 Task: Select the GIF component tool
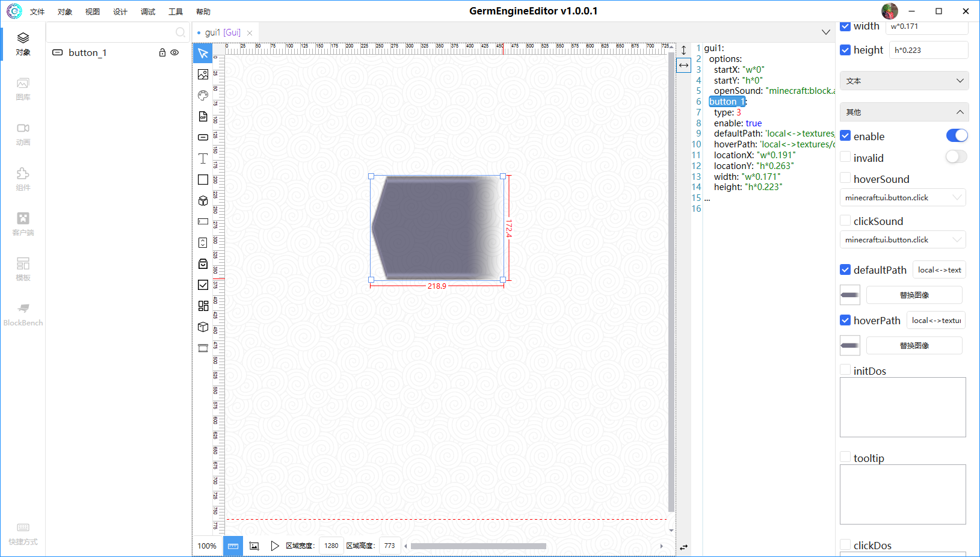pos(203,117)
